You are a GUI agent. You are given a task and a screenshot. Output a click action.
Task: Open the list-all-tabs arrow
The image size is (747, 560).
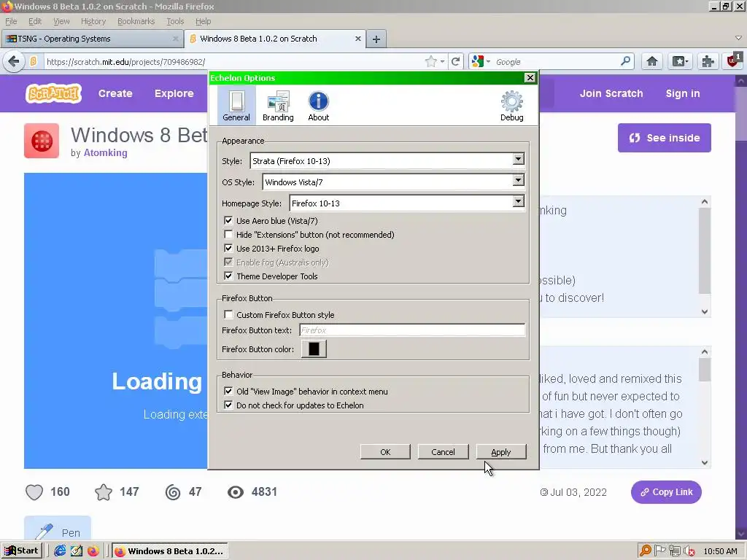tap(738, 38)
